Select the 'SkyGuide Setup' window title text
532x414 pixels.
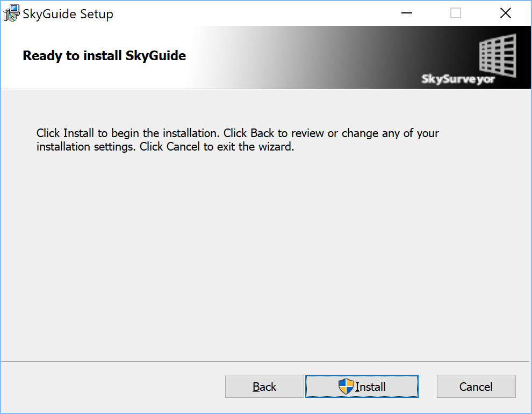(x=68, y=15)
